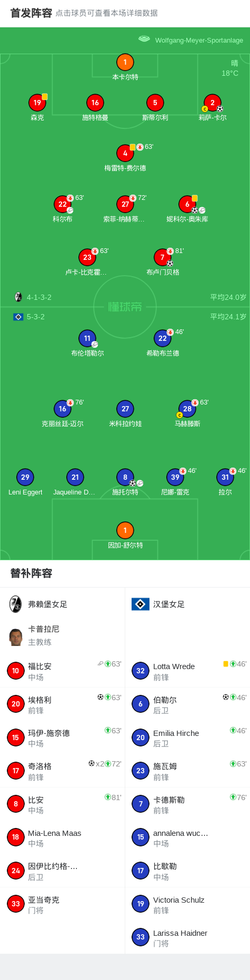The height and width of the screenshot is (980, 250).
Task: Select player 19 森克 circle
Action: [37, 103]
